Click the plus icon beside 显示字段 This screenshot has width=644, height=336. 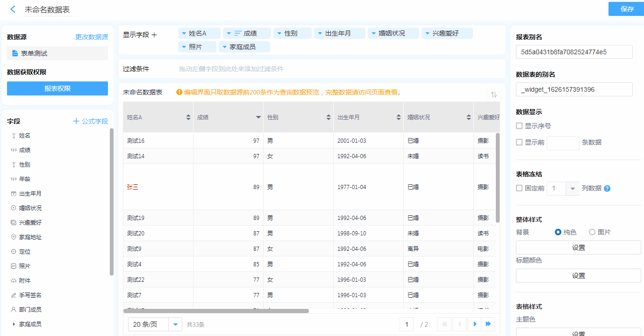(x=155, y=35)
